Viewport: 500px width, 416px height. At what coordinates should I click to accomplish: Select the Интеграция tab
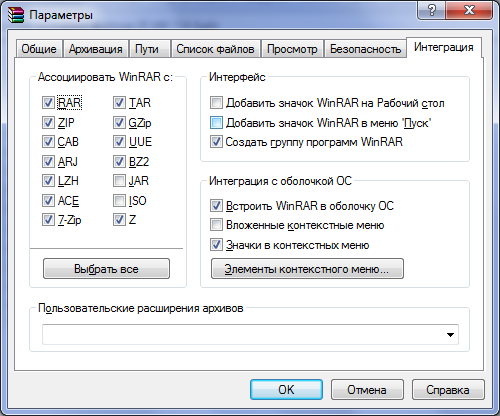[x=444, y=47]
